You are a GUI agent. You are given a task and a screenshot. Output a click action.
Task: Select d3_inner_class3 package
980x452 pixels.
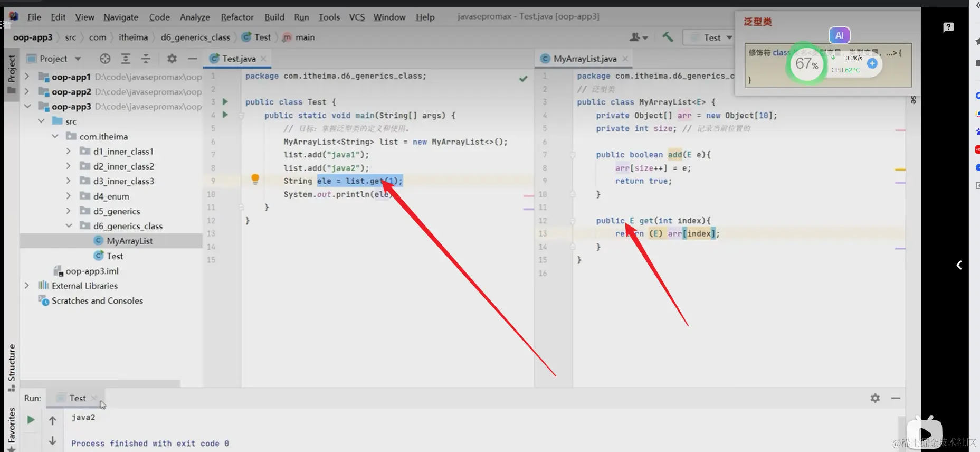[117, 181]
